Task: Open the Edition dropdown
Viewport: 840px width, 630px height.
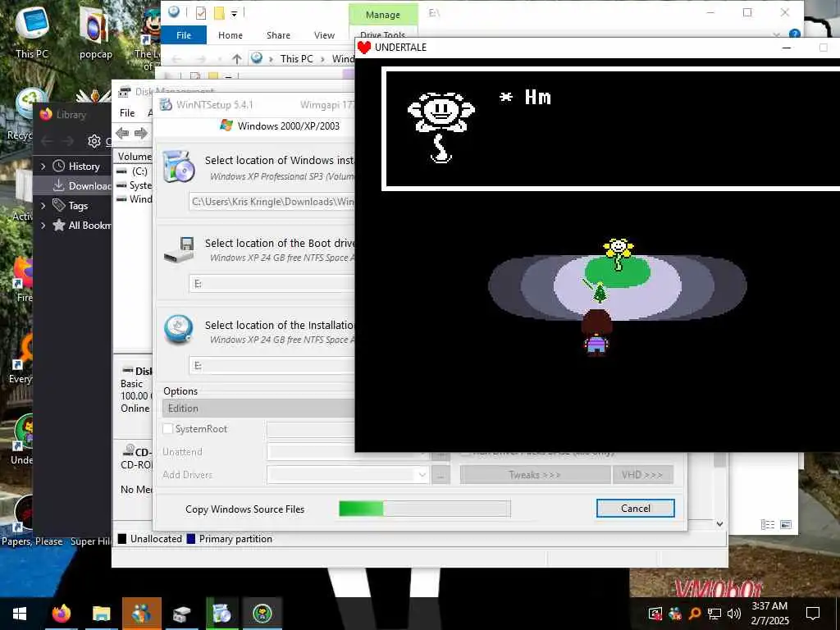Action: (x=258, y=409)
